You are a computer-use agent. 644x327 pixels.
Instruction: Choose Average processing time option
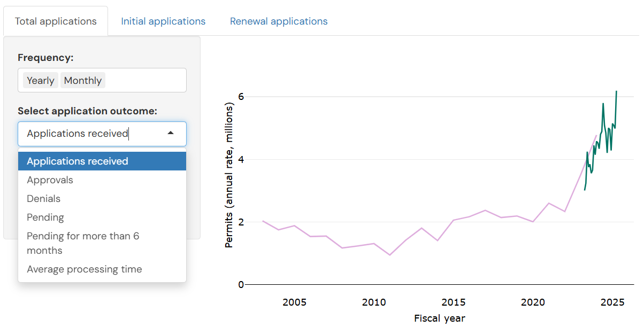(85, 269)
